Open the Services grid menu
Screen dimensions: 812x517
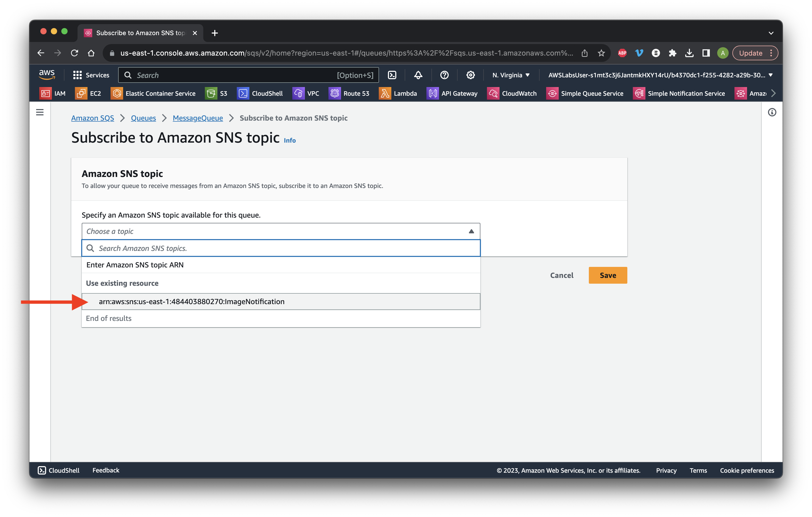tap(91, 75)
